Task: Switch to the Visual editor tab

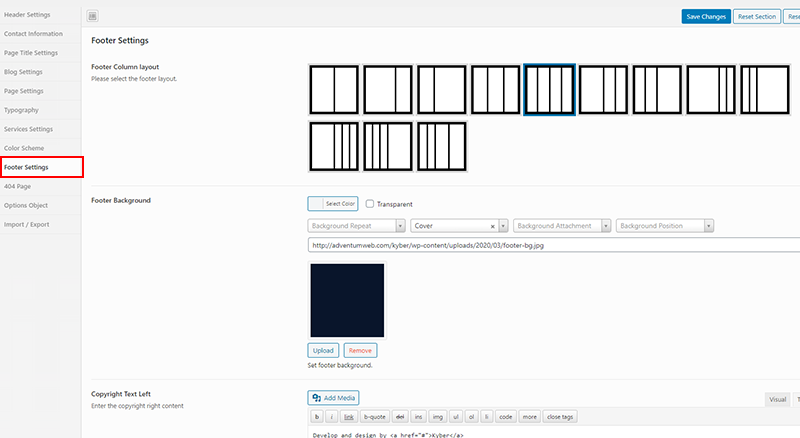Action: [x=778, y=399]
